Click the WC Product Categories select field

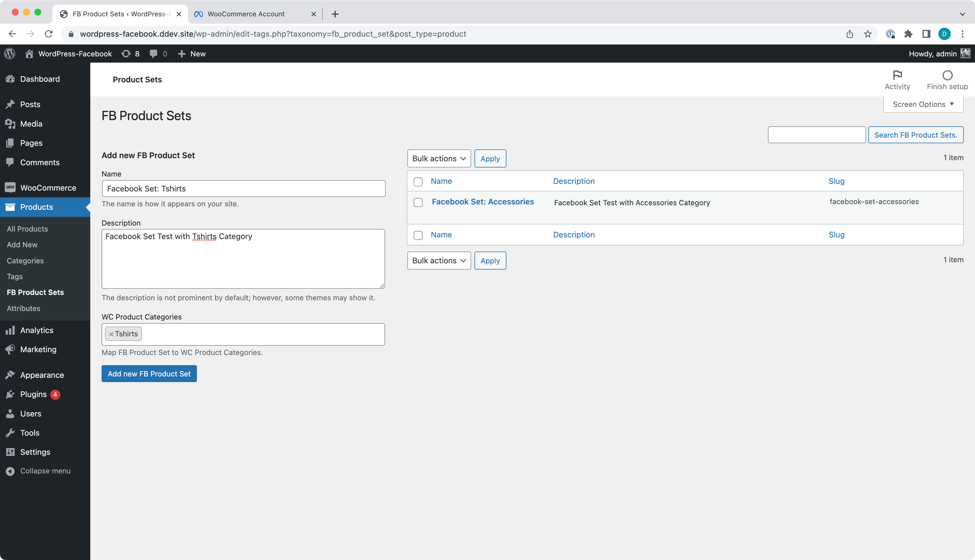tap(243, 335)
